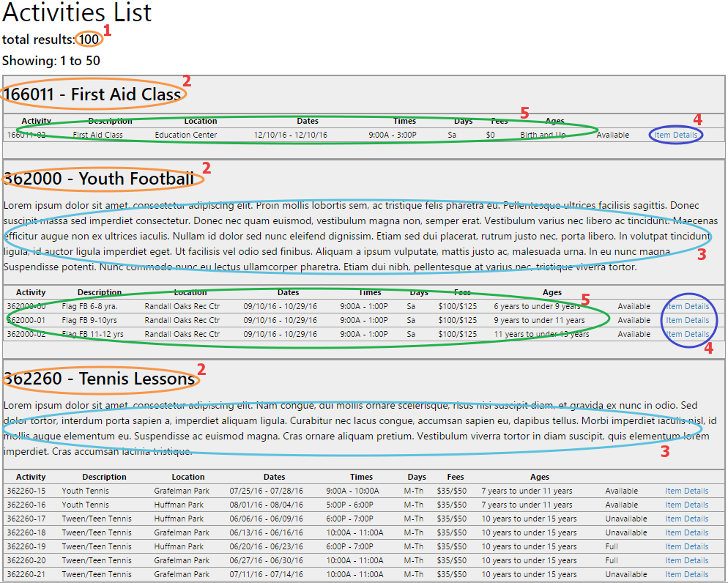The image size is (728, 583).
Task: Open Item Details for Youth Tennis 362260-15
Action: tap(686, 491)
